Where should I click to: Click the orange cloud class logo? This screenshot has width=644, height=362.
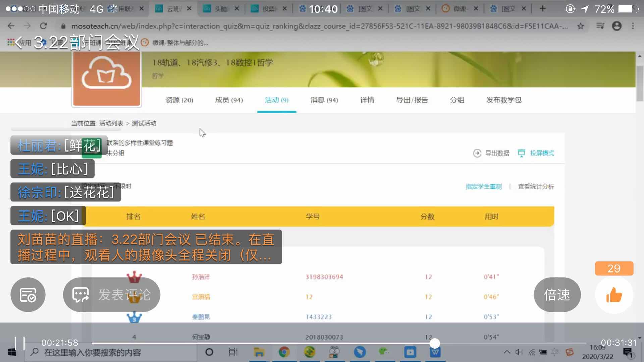point(107,79)
